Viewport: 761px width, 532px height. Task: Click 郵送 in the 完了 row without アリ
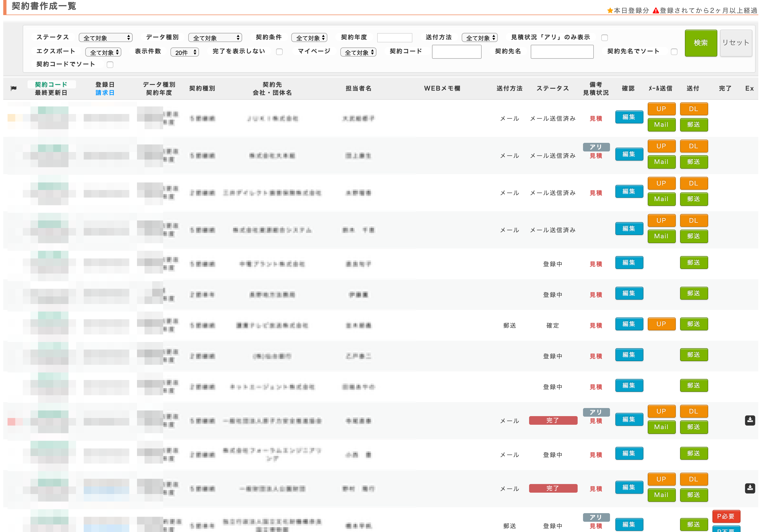coord(693,495)
